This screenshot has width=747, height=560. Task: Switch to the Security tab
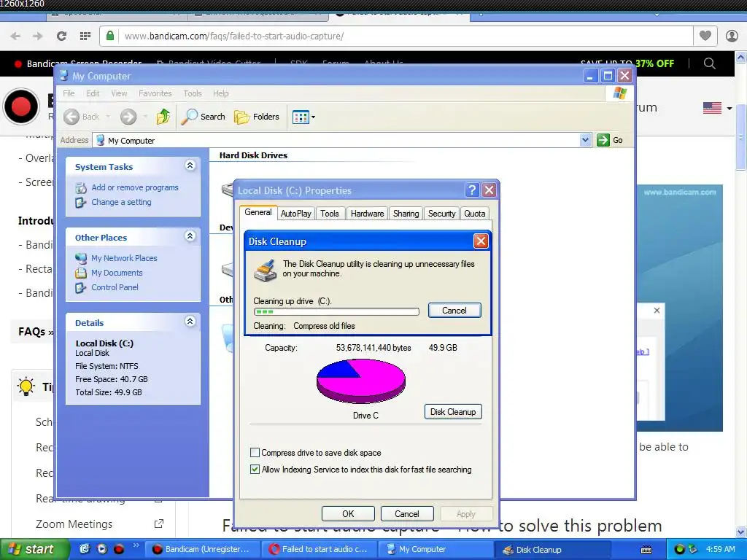(441, 214)
